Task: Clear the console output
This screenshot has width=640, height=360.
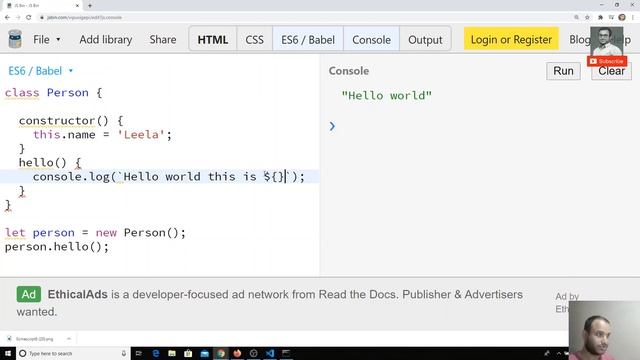Action: point(611,71)
